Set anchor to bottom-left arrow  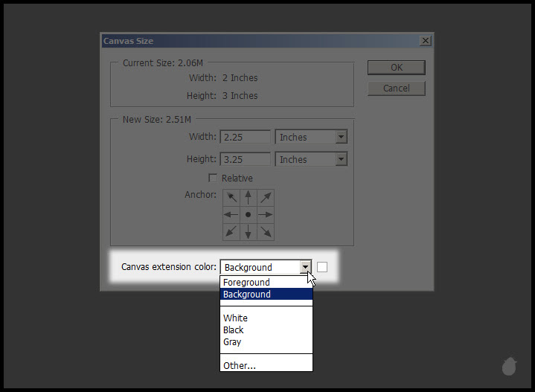point(231,232)
